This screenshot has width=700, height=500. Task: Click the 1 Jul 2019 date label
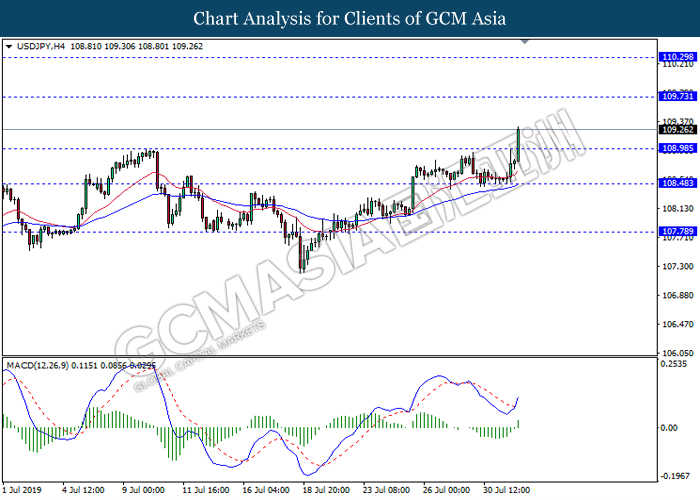point(22,490)
